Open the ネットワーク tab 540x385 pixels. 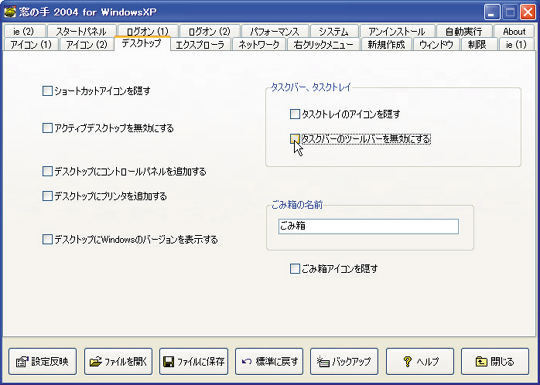pos(259,45)
